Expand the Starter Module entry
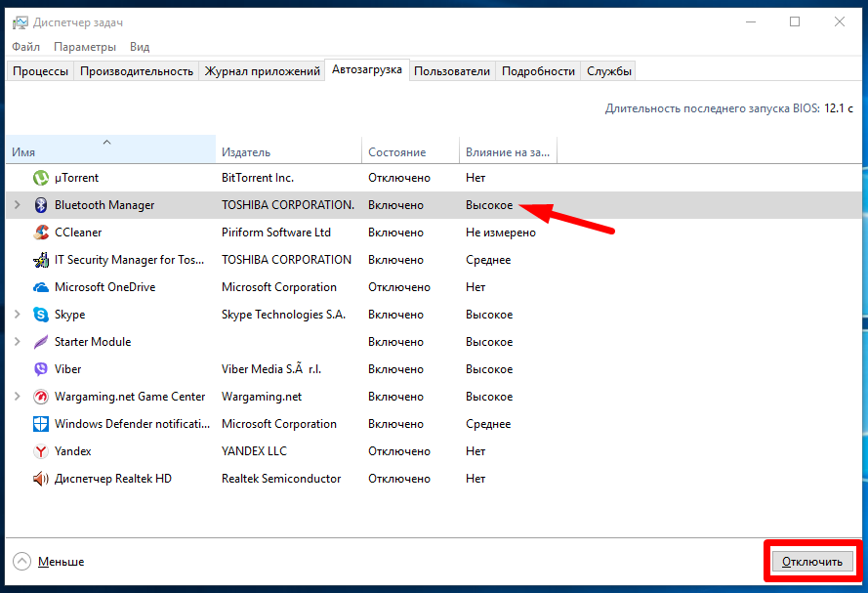This screenshot has height=593, width=868. pyautogui.click(x=18, y=342)
